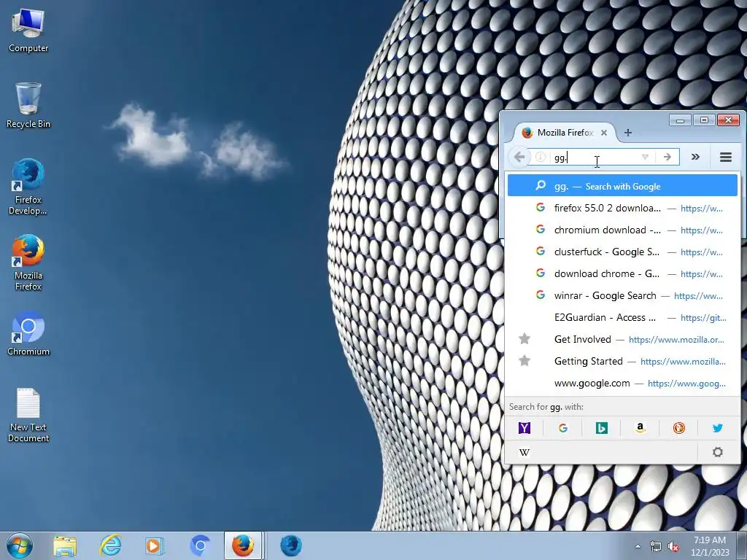The height and width of the screenshot is (560, 747).
Task: Open the Windows Start button
Action: (20, 545)
